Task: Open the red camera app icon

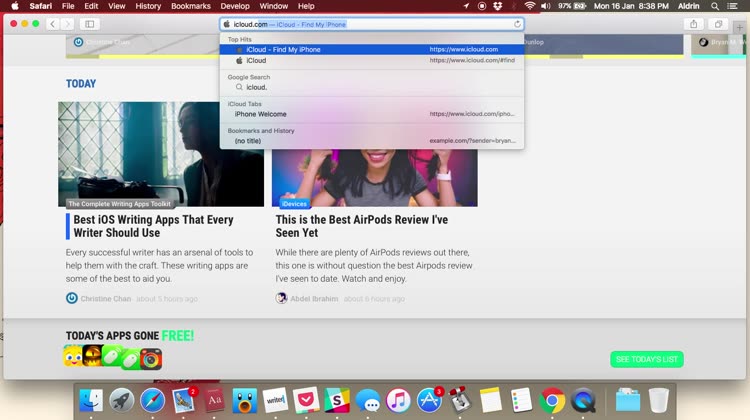Action: (x=151, y=359)
